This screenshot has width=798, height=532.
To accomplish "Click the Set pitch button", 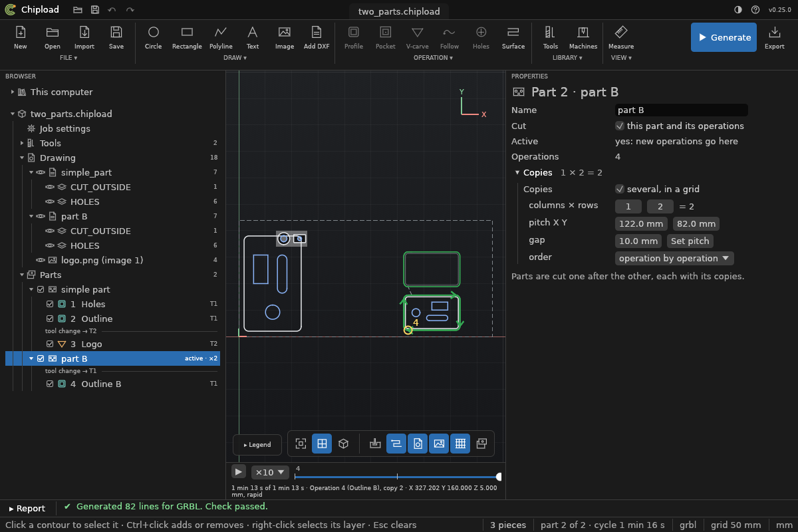I will coord(690,241).
